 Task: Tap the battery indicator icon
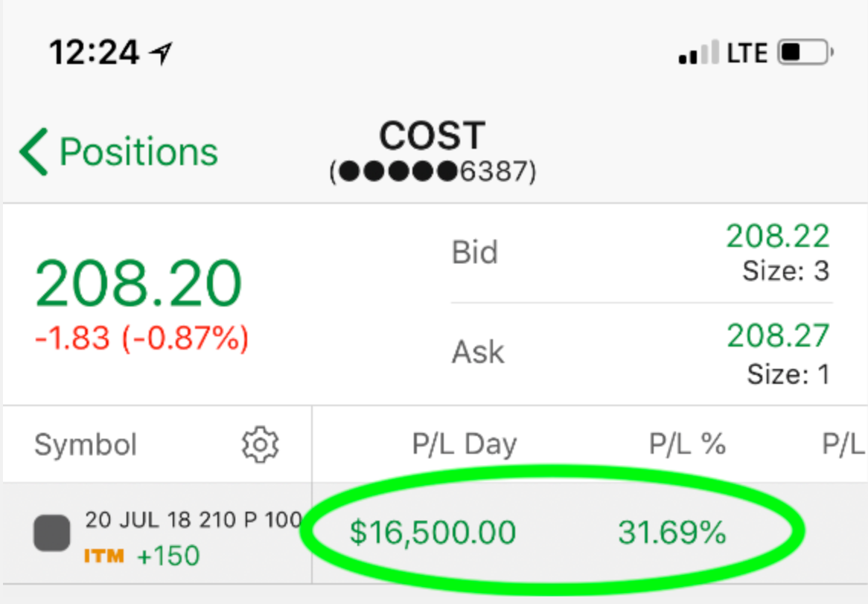tap(805, 53)
